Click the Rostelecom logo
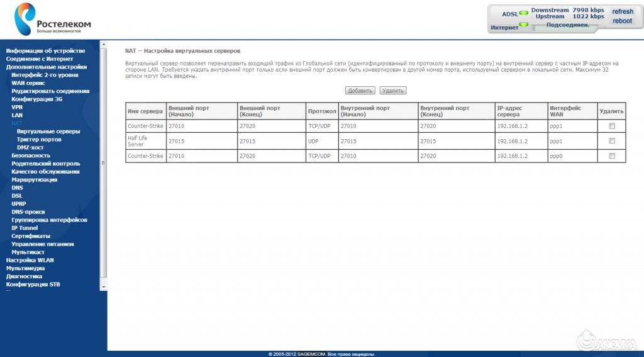Viewport: 644px width, 357px height. click(x=52, y=19)
